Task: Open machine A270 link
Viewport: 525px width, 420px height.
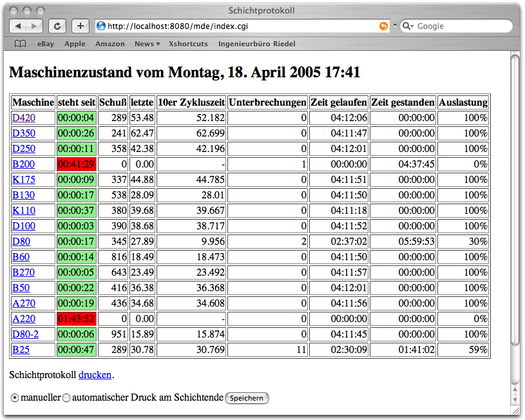Action: click(24, 303)
